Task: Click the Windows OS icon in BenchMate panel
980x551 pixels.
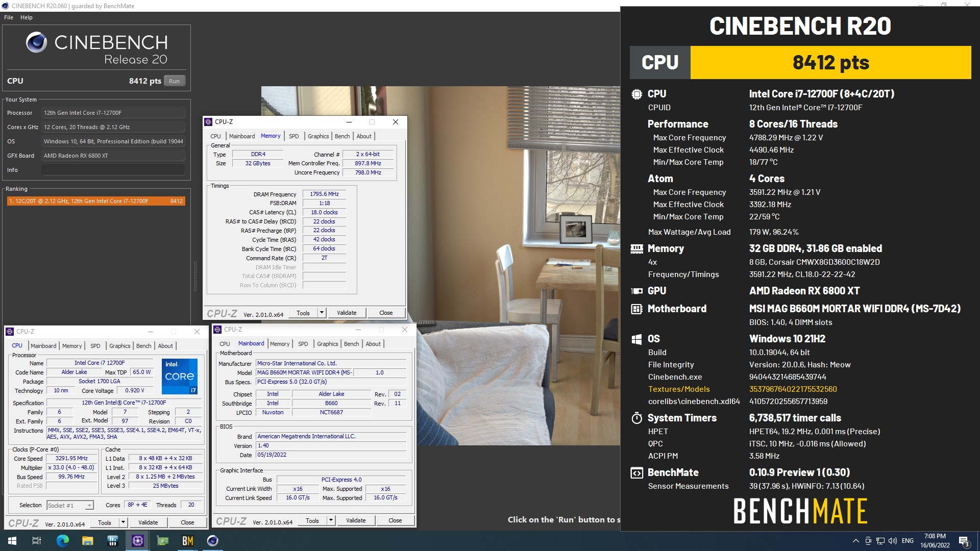Action: pos(636,339)
